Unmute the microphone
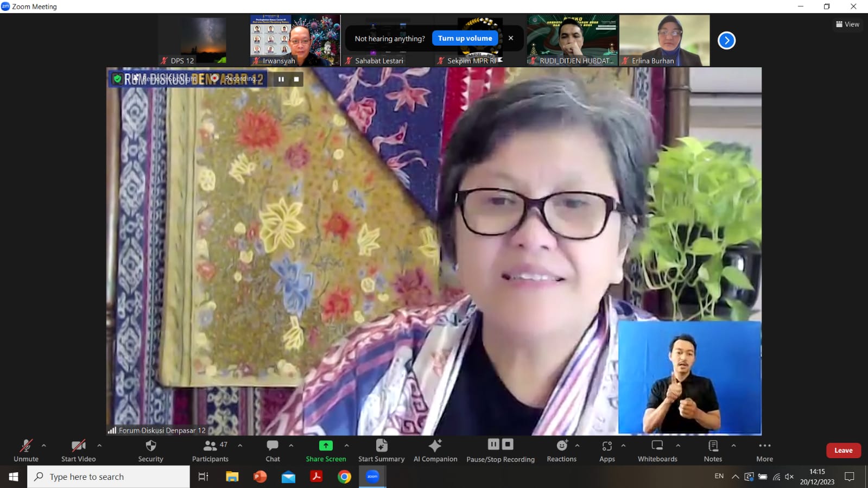The width and height of the screenshot is (868, 488). (26, 450)
